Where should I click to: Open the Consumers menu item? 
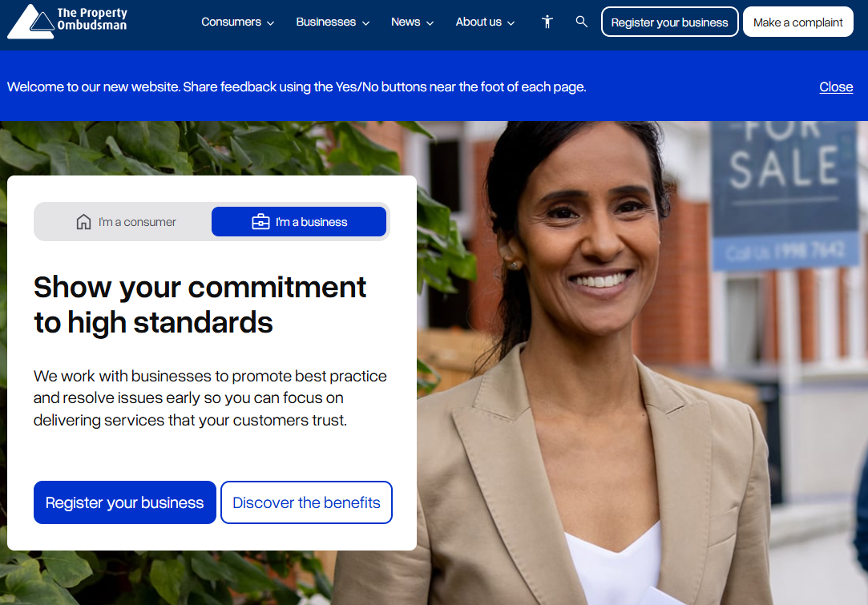(x=237, y=22)
